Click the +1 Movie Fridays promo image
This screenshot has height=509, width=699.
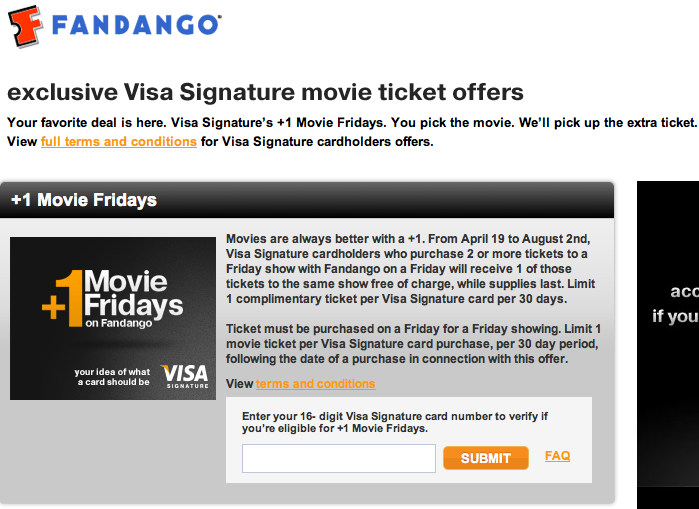113,318
